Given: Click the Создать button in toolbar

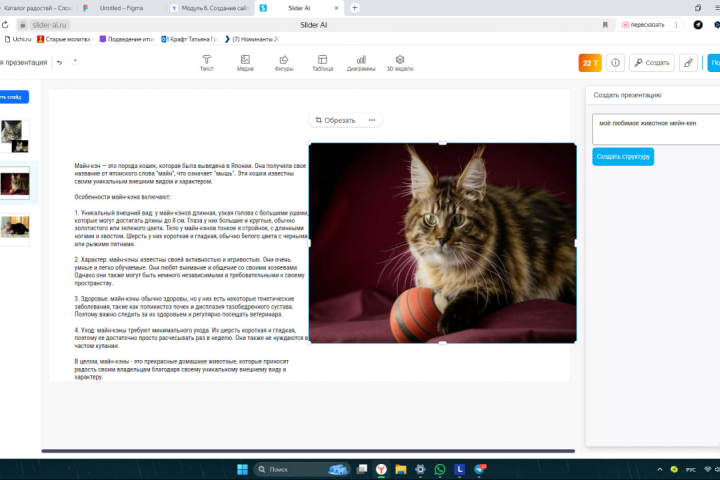Looking at the screenshot, I should coord(652,63).
